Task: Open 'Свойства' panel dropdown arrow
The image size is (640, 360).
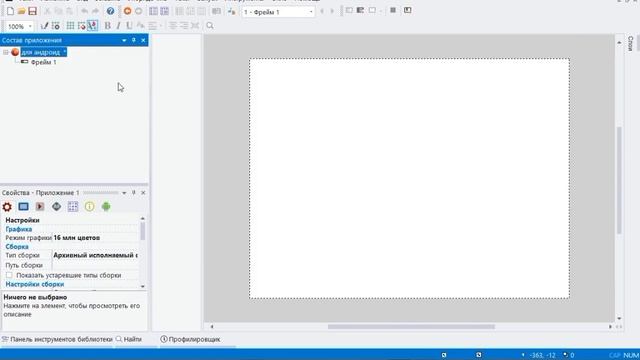Action: pyautogui.click(x=124, y=193)
